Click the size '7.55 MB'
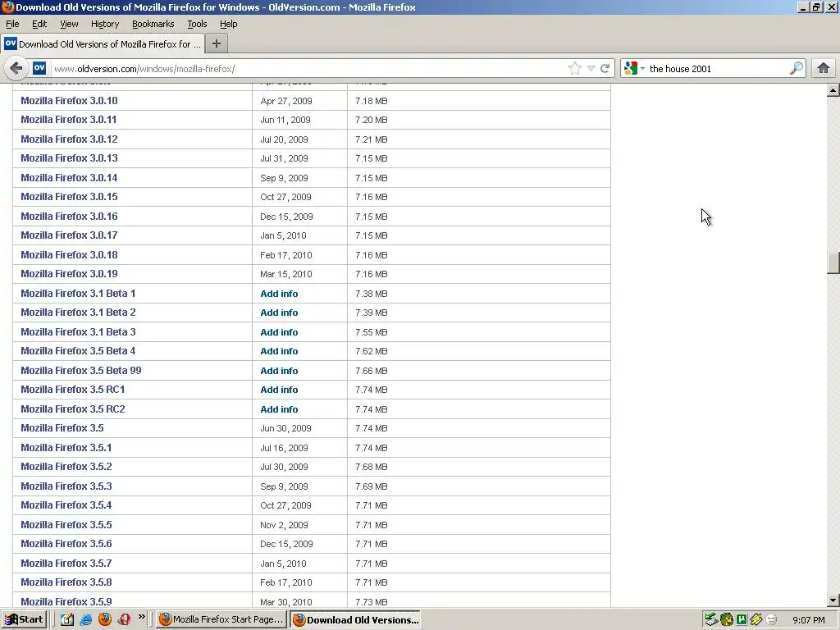The image size is (840, 630). 372,332
